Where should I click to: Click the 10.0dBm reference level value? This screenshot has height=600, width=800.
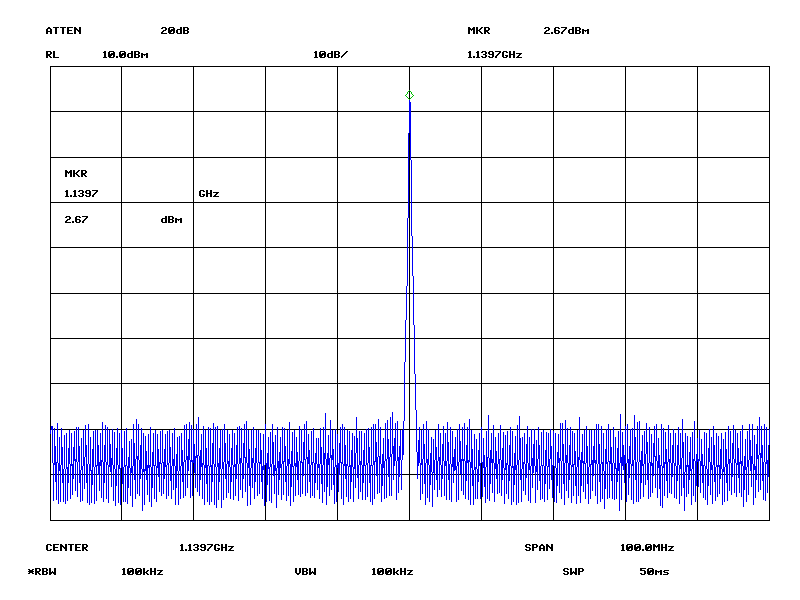[125, 55]
